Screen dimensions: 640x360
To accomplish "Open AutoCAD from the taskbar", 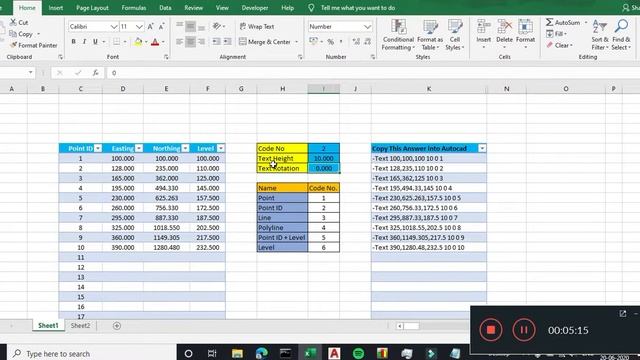I will (x=334, y=353).
